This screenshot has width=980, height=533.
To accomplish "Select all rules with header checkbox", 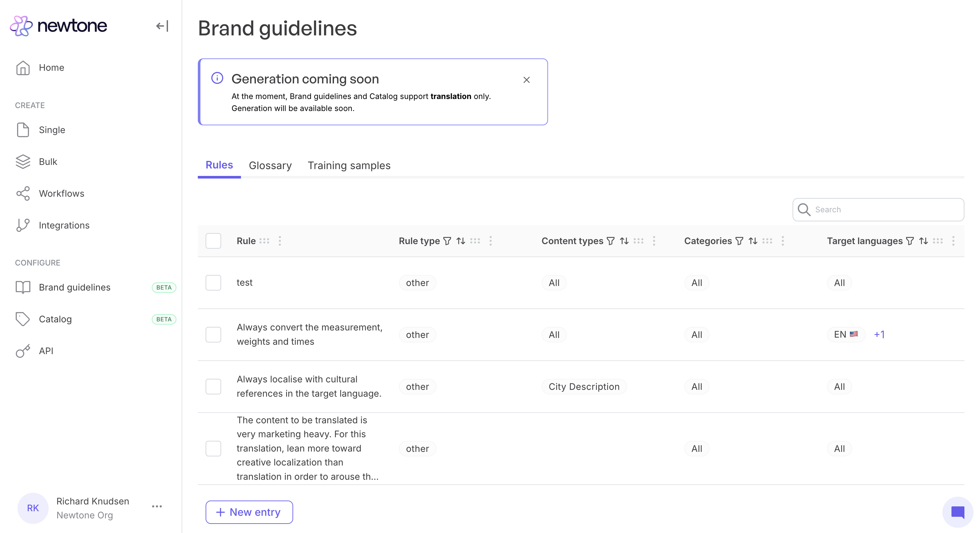I will (213, 241).
